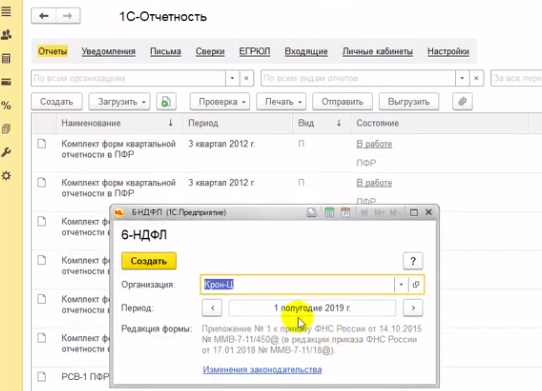Open the Проверка dropdown button

(x=220, y=102)
